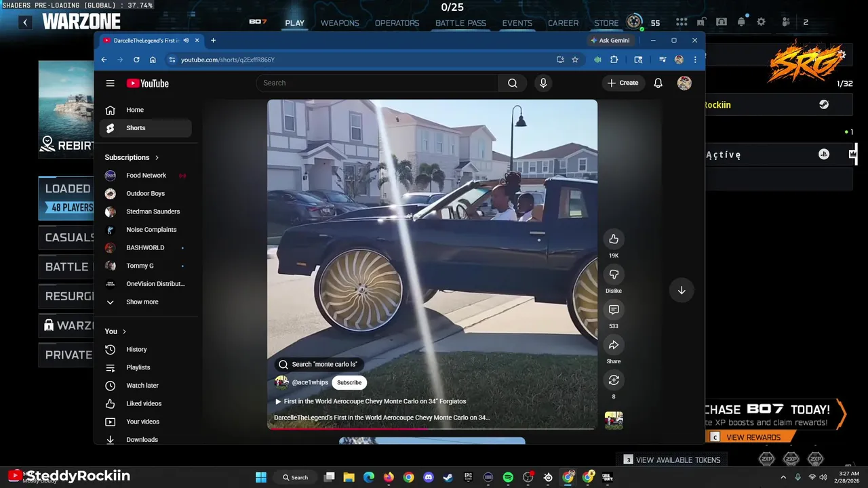Screen dimensions: 868x488
Task: Click the YouTube search input field
Action: pos(377,83)
